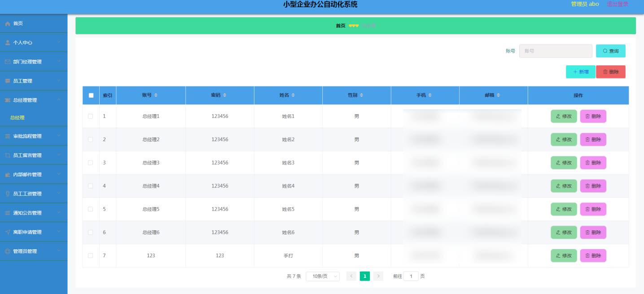Viewport: 644px width, 294px height.
Task: Click the icon beside 员工工资管理
Action: click(8, 194)
